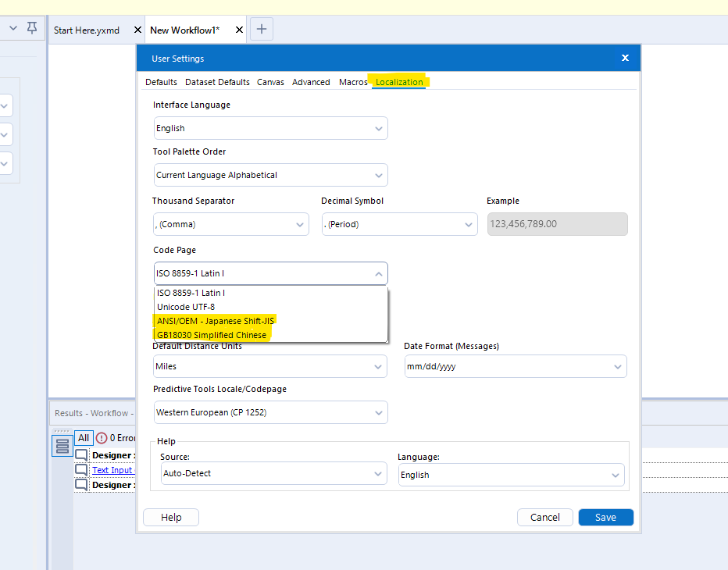
Task: Save the user settings
Action: tap(605, 517)
